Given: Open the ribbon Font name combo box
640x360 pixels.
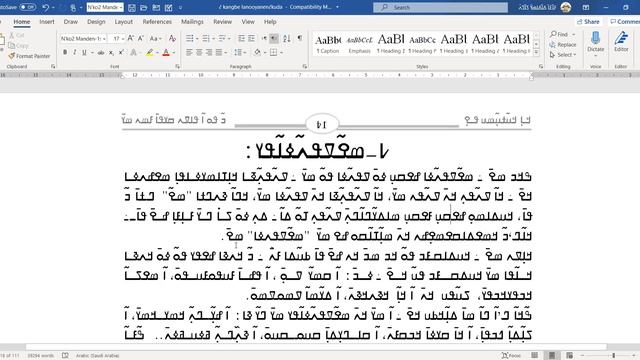Looking at the screenshot, I should click(x=83, y=38).
